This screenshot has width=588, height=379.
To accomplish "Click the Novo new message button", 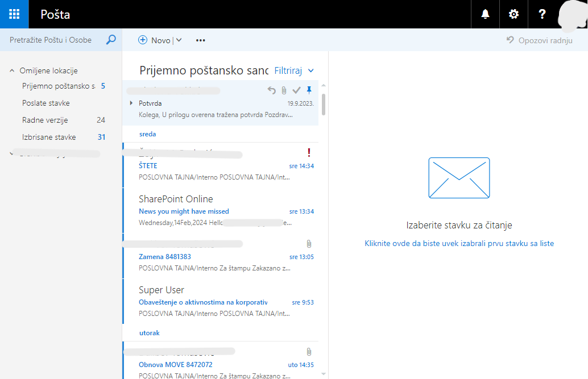I will (155, 40).
